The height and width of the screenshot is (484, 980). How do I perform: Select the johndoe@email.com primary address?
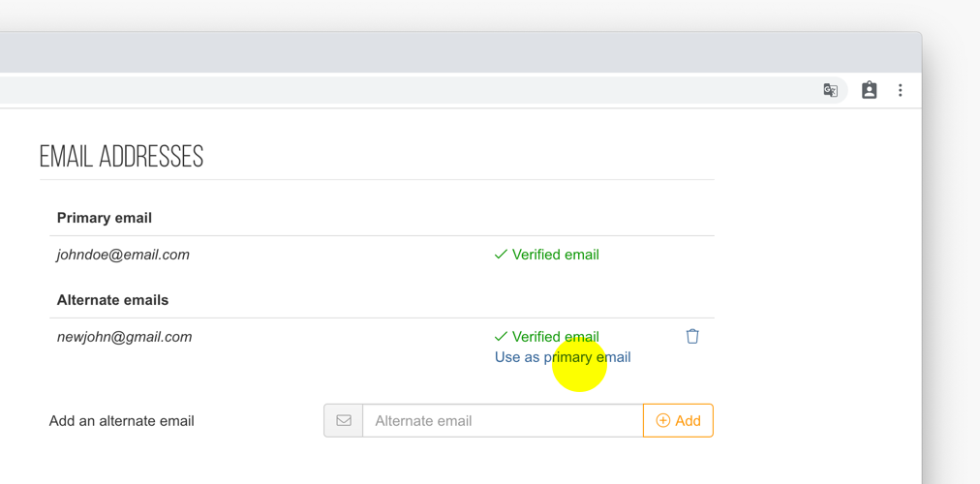click(x=123, y=255)
